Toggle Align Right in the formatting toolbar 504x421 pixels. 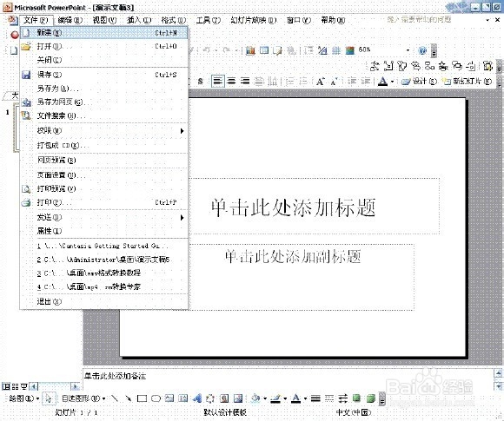click(x=245, y=82)
